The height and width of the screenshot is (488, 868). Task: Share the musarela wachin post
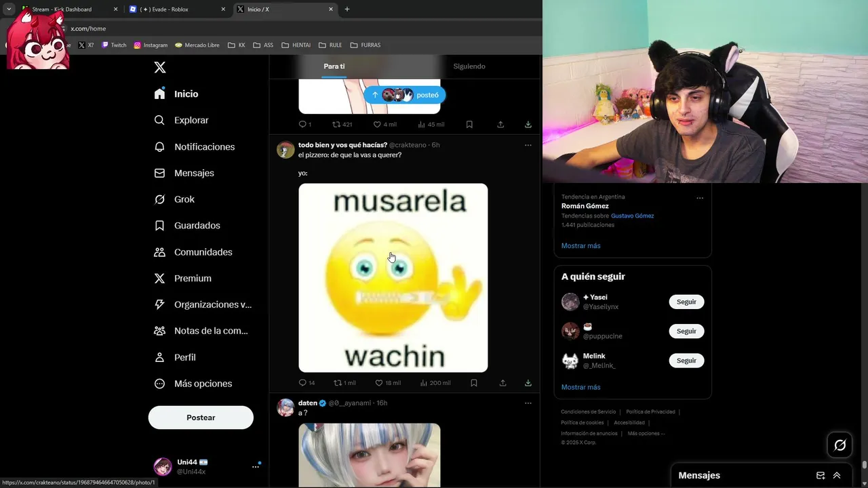point(502,383)
